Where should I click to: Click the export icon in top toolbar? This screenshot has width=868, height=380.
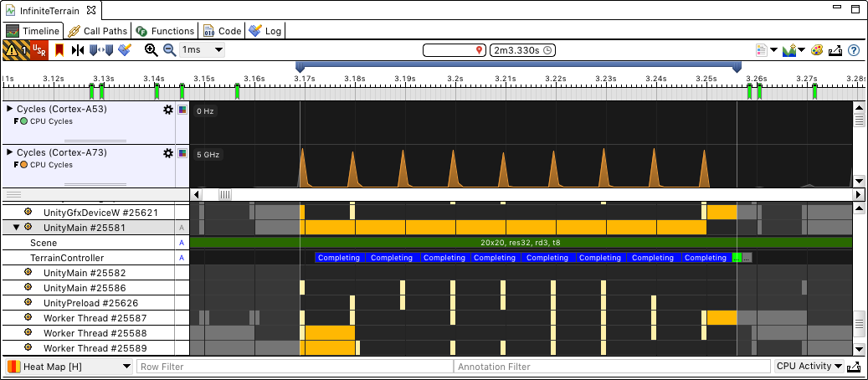pos(835,50)
